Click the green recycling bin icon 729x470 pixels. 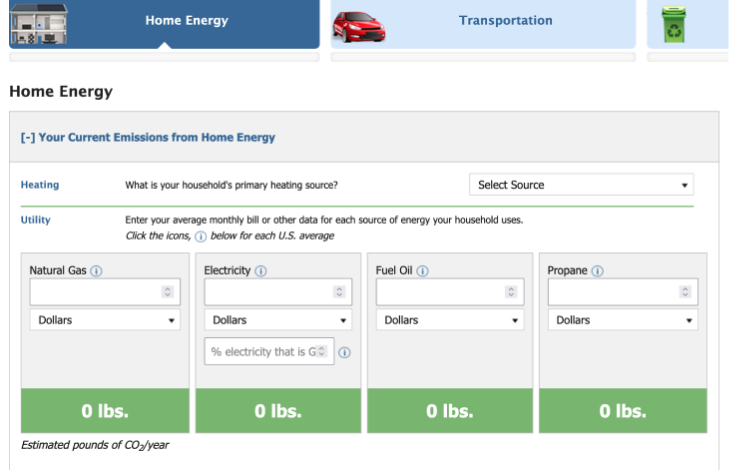[674, 24]
